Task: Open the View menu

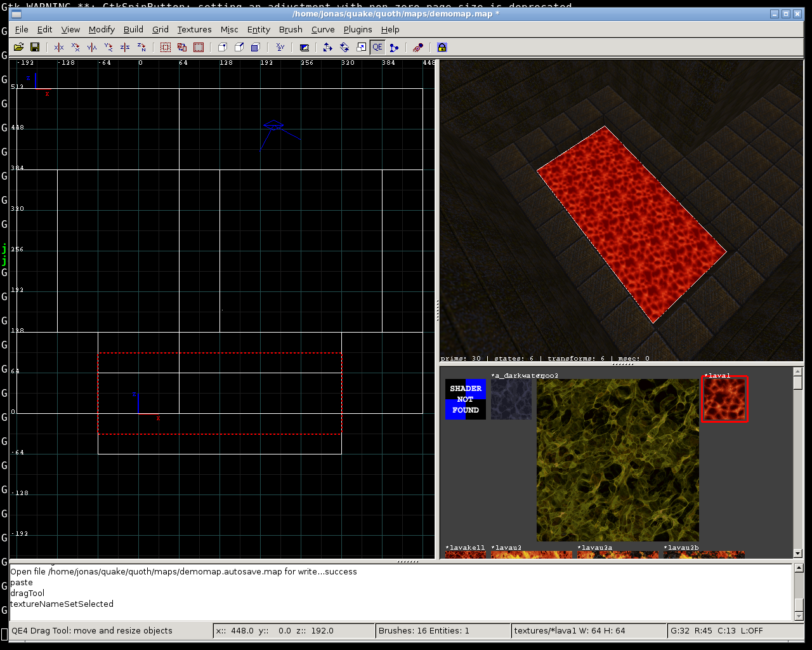Action: tap(70, 29)
